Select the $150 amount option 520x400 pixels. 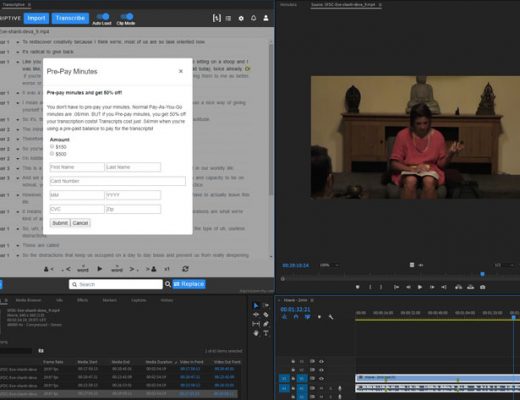pyautogui.click(x=52, y=146)
